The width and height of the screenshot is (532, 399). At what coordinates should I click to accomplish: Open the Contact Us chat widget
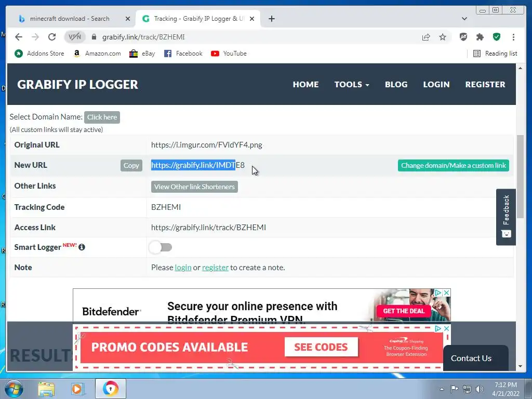[475, 358]
